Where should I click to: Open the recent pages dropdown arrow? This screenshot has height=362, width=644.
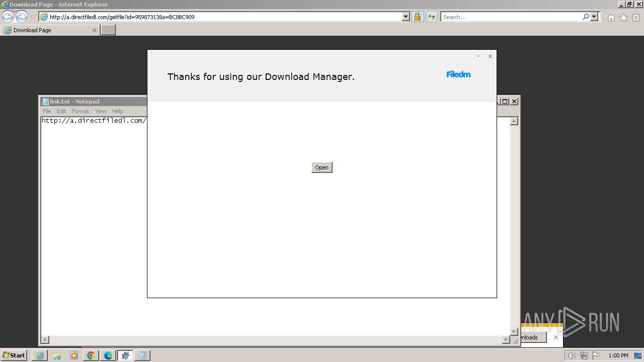(33, 17)
